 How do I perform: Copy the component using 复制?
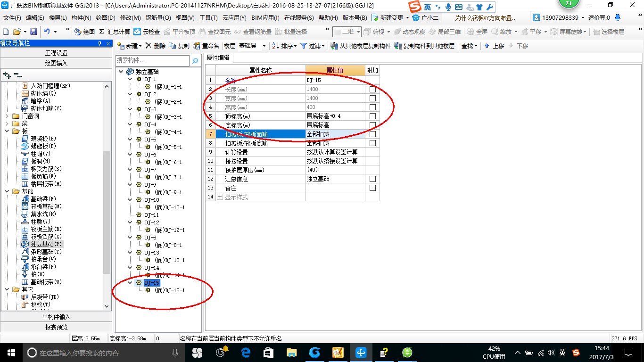click(x=179, y=46)
